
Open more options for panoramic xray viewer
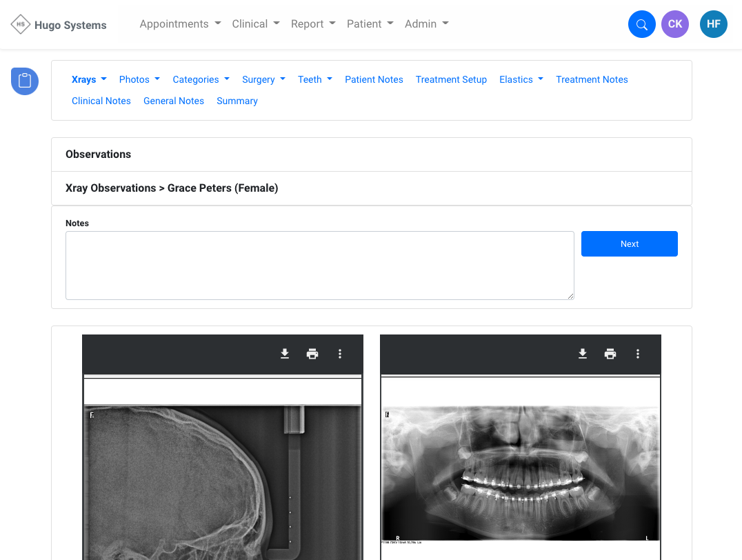[x=638, y=354]
